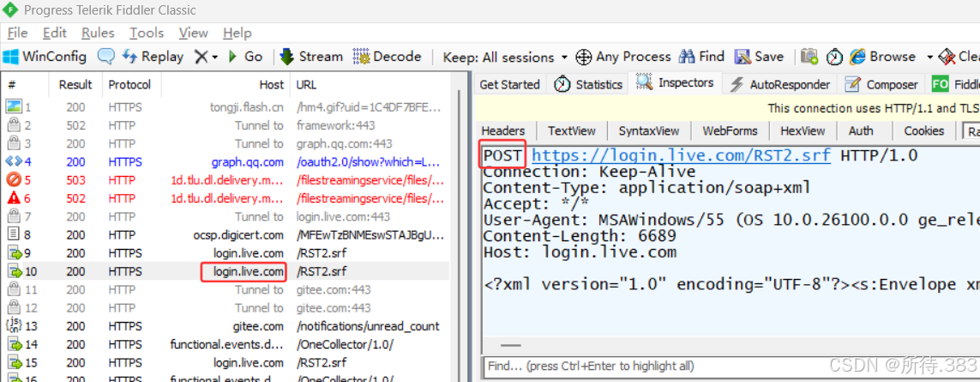The image size is (980, 382).
Task: Select the WebForms inspector tab
Action: tap(730, 130)
